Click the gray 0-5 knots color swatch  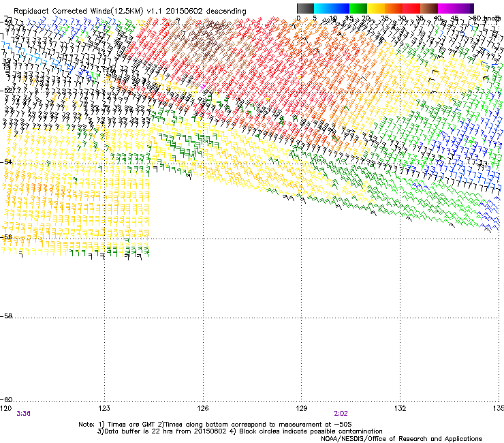click(x=305, y=8)
